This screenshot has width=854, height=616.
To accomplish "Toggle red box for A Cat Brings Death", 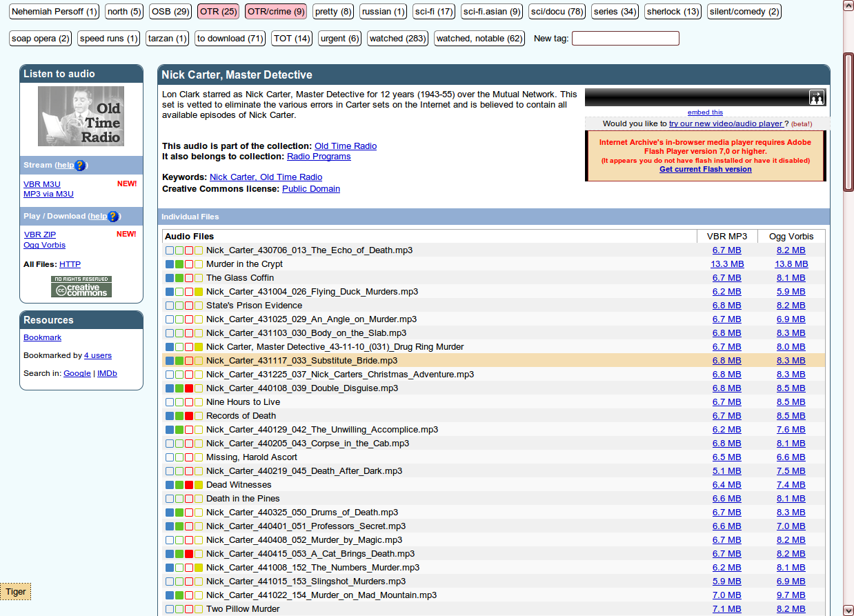I will click(x=189, y=554).
